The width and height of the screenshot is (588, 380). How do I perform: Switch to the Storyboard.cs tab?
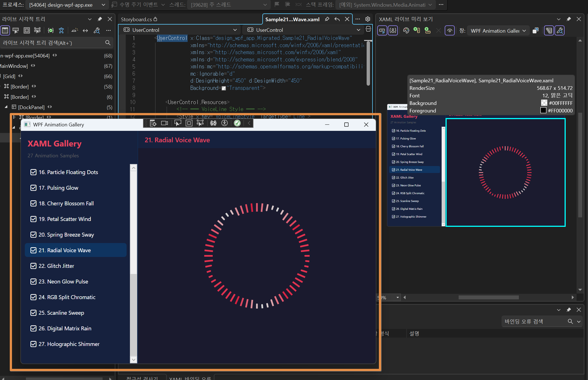point(137,19)
